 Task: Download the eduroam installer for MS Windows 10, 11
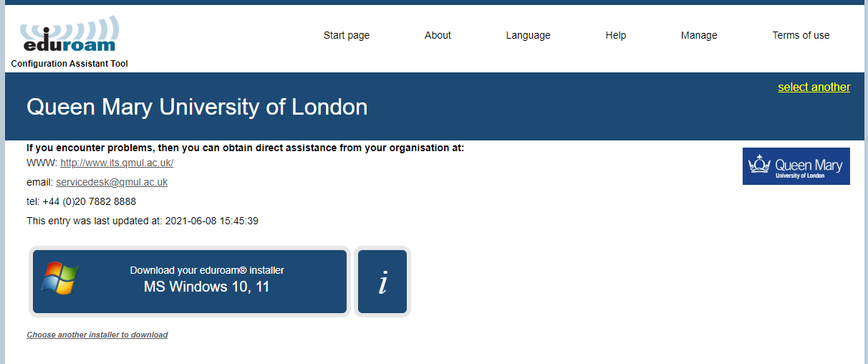(206, 280)
